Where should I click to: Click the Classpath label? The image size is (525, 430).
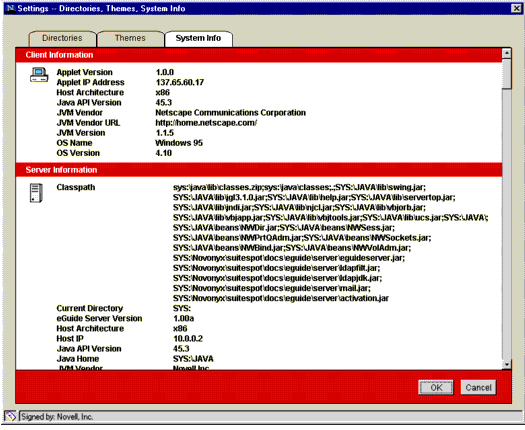[76, 187]
